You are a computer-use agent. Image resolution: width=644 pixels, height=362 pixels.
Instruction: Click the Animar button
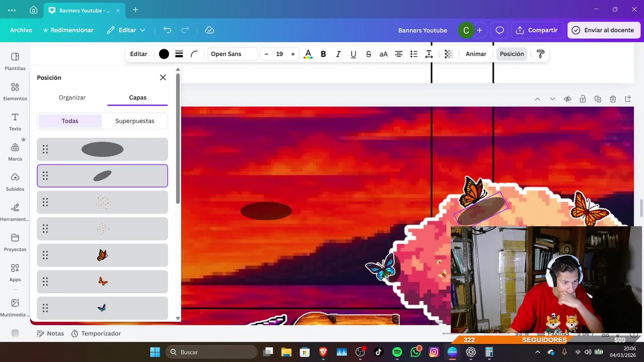pyautogui.click(x=476, y=54)
